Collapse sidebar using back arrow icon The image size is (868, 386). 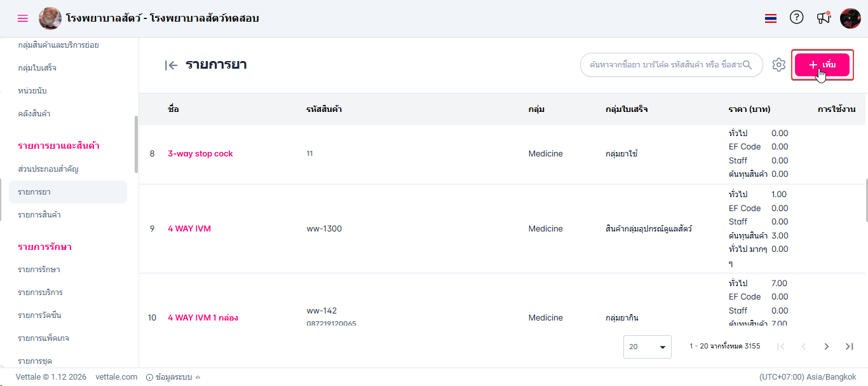point(170,65)
